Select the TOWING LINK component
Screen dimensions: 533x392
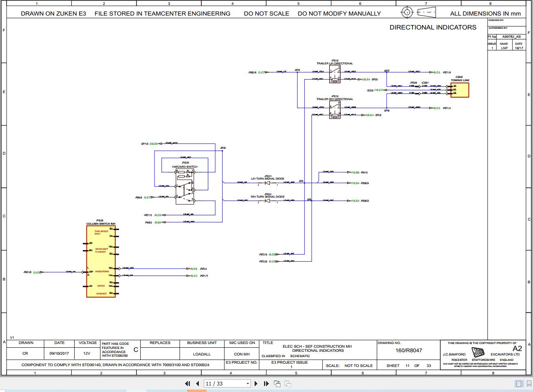pyautogui.click(x=459, y=89)
